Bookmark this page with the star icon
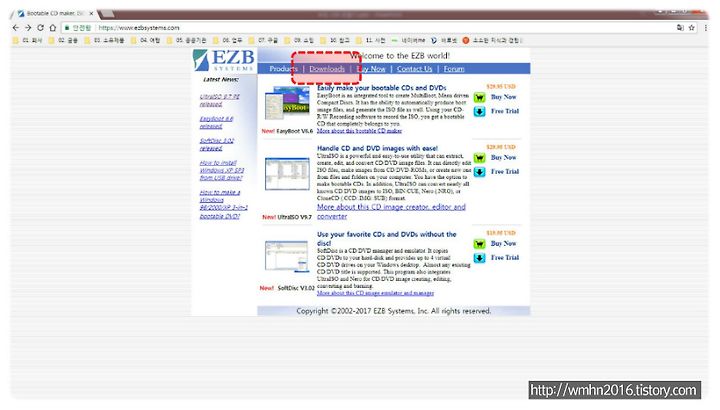 pyautogui.click(x=692, y=28)
